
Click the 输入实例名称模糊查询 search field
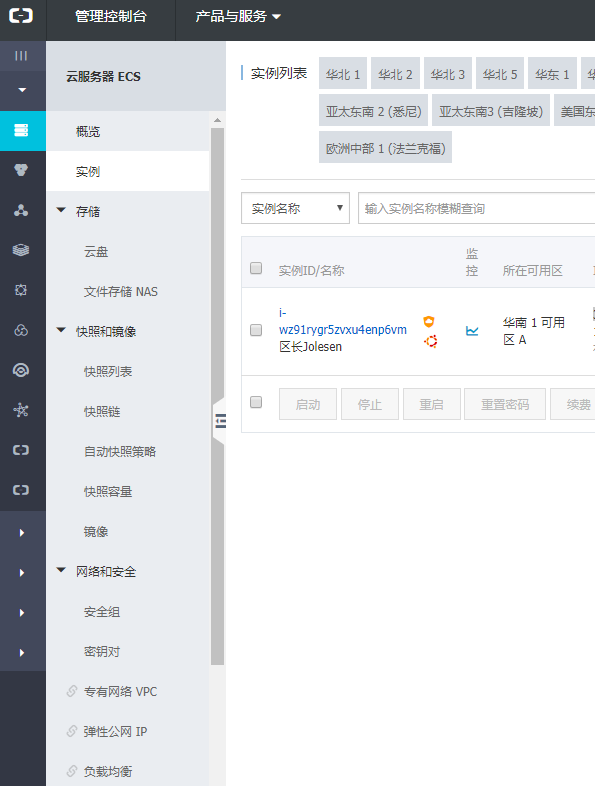[476, 208]
